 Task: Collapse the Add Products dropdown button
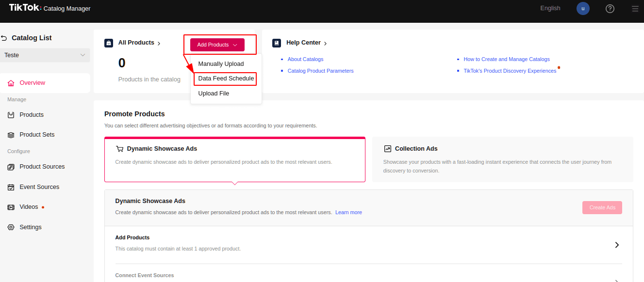(217, 45)
